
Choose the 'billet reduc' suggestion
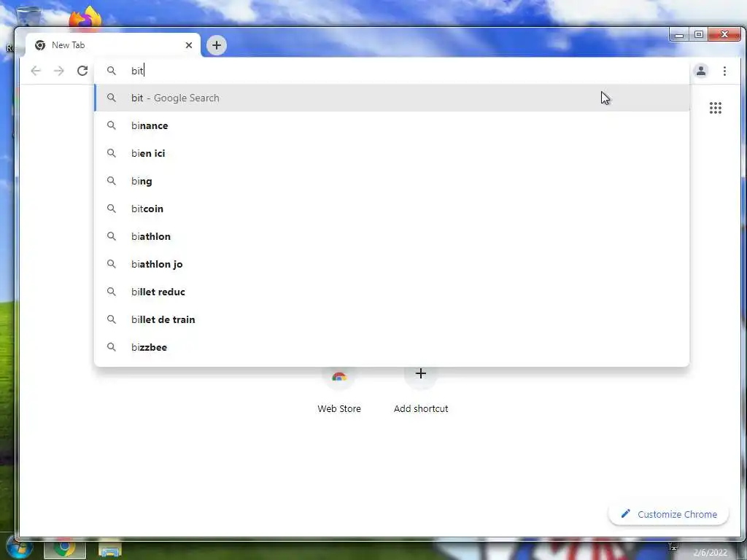coord(392,292)
